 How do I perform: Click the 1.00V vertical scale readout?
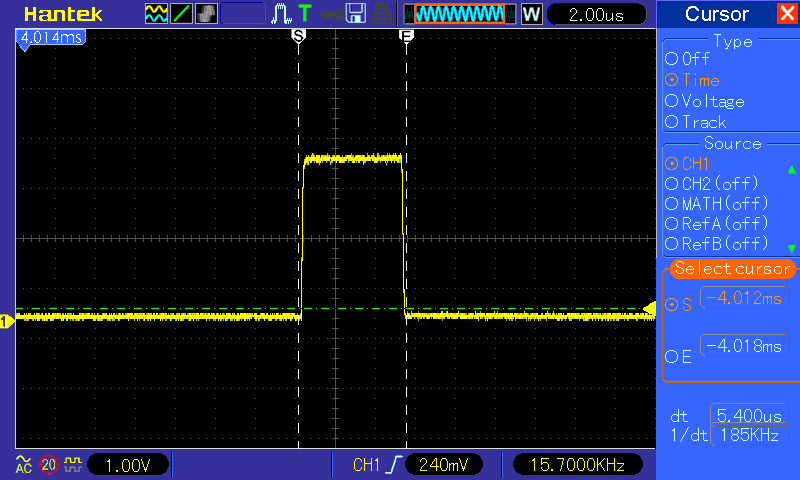[x=127, y=465]
